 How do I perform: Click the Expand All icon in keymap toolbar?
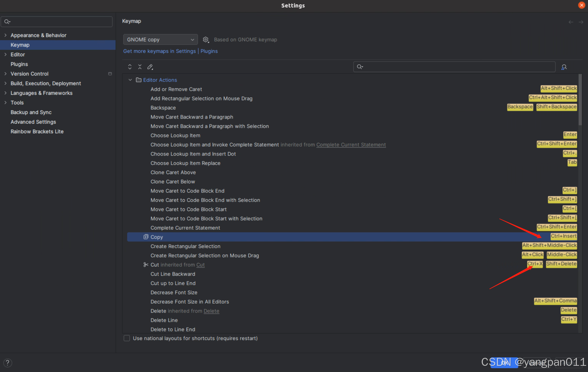(130, 67)
